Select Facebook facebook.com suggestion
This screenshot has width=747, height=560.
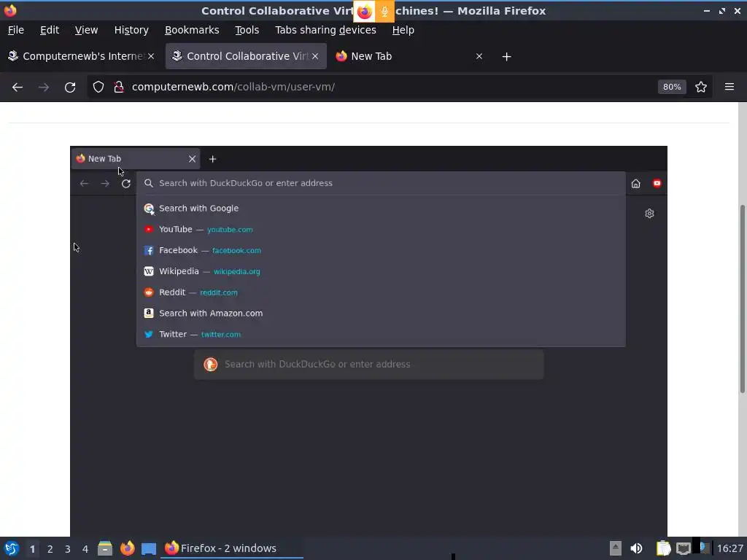pos(381,250)
